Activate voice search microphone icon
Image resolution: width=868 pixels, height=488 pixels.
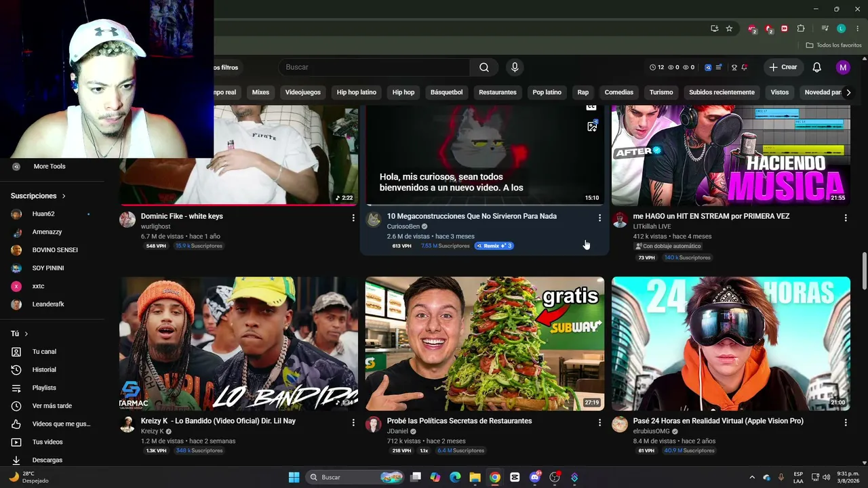(515, 67)
